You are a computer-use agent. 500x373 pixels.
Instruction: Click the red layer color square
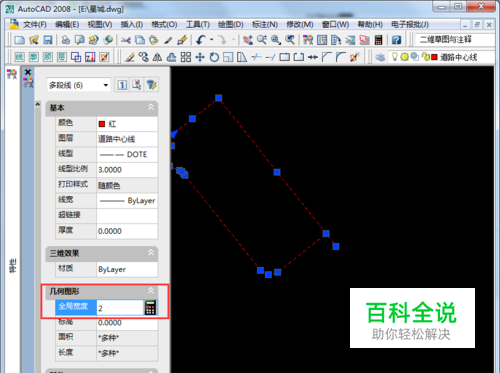click(x=434, y=57)
